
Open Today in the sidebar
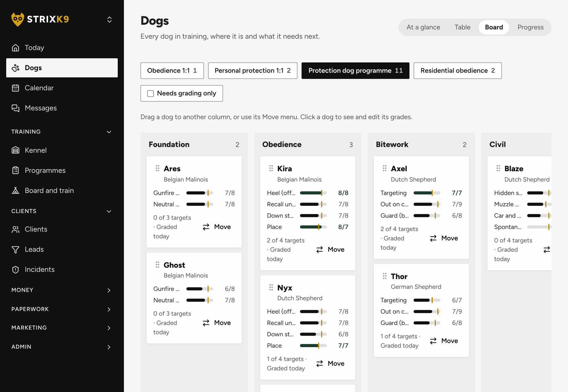pyautogui.click(x=62, y=48)
